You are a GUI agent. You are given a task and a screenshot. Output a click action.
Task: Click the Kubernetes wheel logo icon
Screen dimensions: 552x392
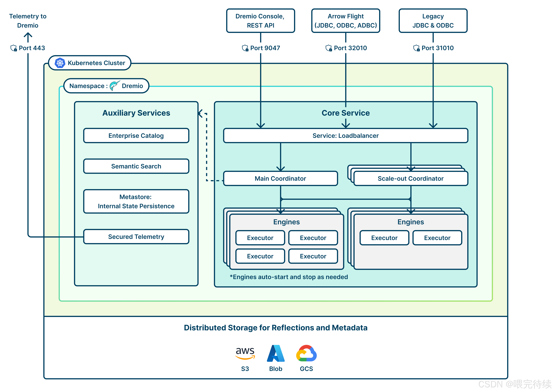(60, 63)
